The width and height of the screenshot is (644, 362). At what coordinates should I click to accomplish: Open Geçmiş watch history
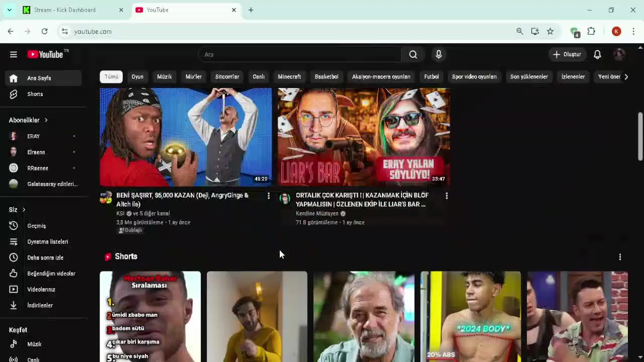coord(43,226)
